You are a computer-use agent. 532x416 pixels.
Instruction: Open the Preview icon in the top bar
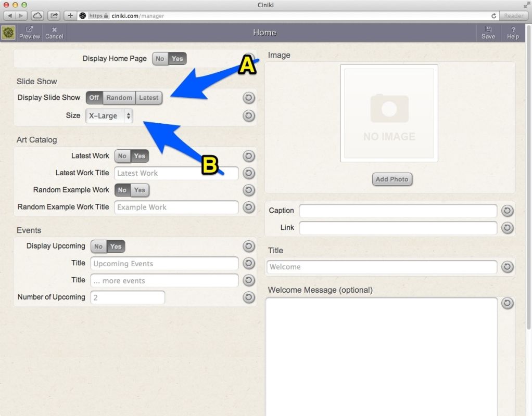[x=29, y=33]
